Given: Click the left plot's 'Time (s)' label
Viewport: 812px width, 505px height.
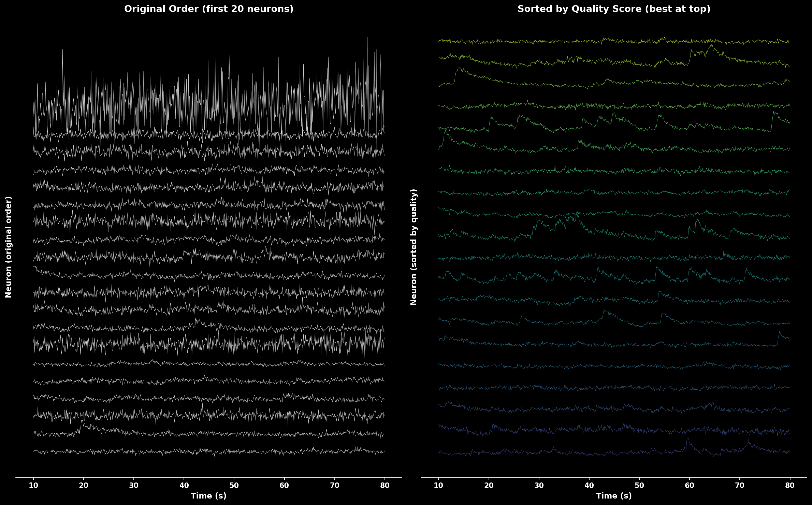Looking at the screenshot, I should pyautogui.click(x=208, y=496).
